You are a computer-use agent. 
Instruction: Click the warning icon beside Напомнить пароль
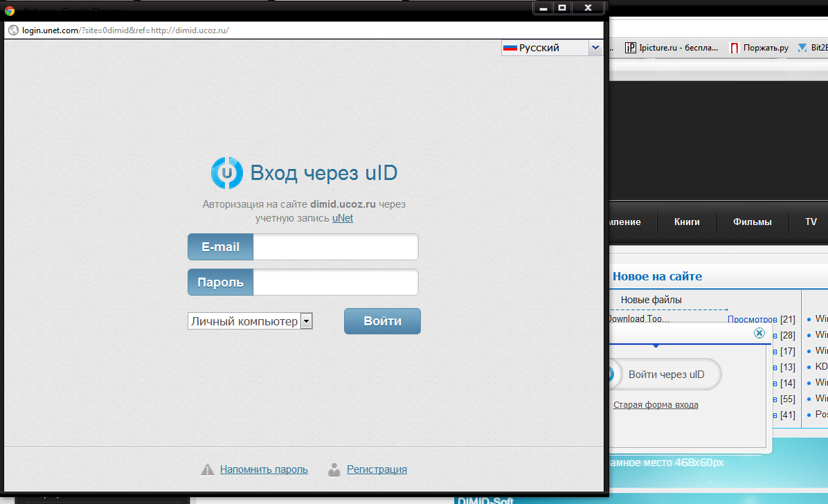(x=208, y=469)
